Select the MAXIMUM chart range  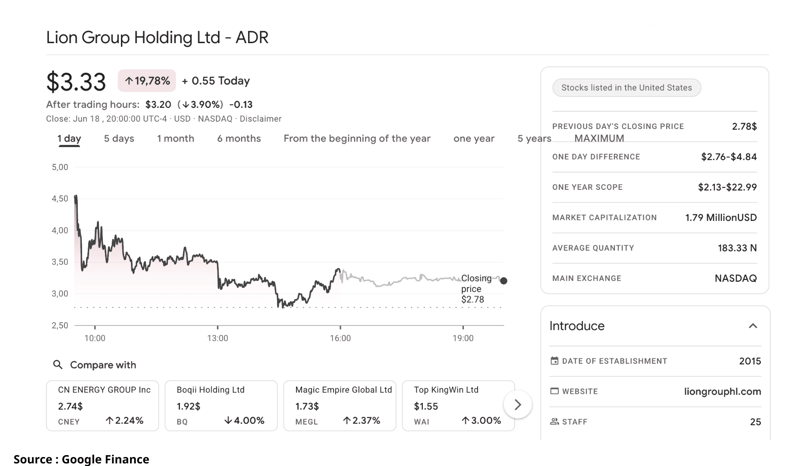pyautogui.click(x=599, y=138)
